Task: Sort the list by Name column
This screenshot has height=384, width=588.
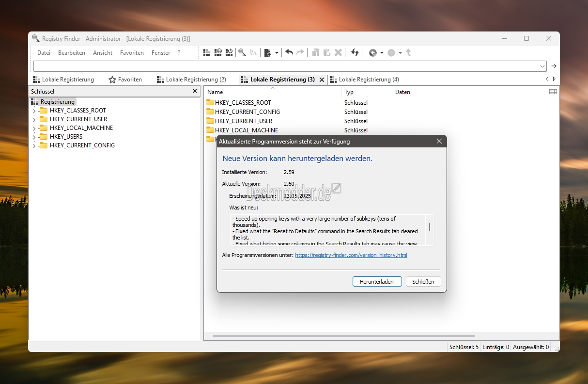Action: (x=273, y=92)
